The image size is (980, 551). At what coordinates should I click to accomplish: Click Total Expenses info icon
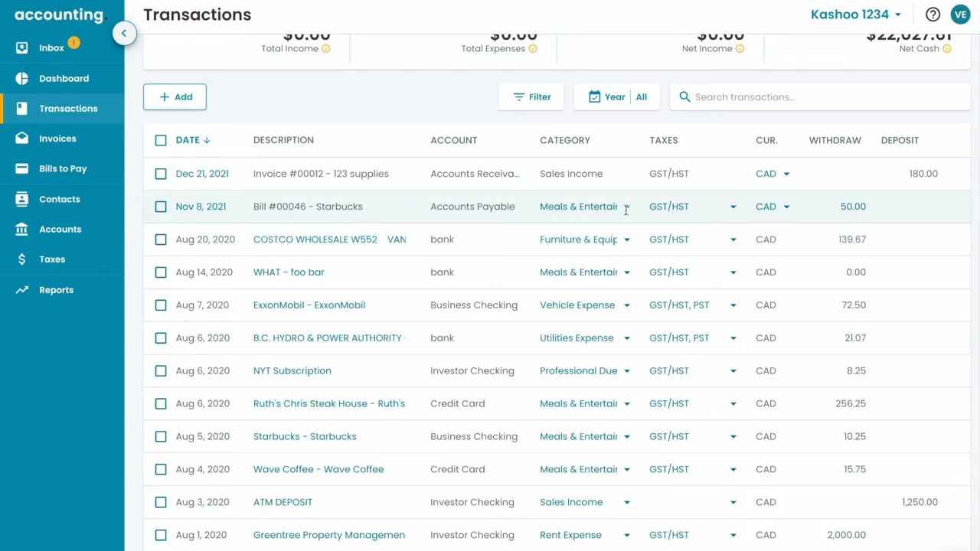(533, 49)
